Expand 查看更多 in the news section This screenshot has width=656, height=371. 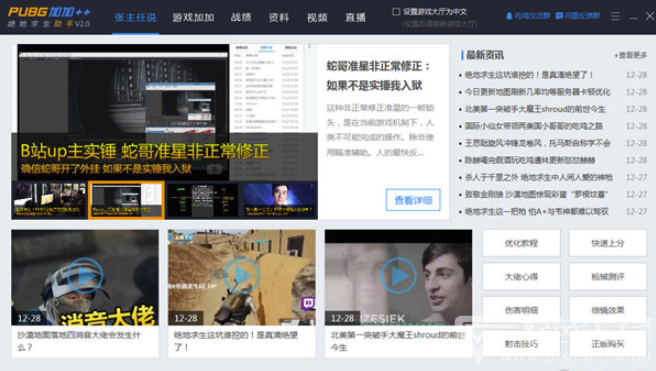pyautogui.click(x=630, y=55)
